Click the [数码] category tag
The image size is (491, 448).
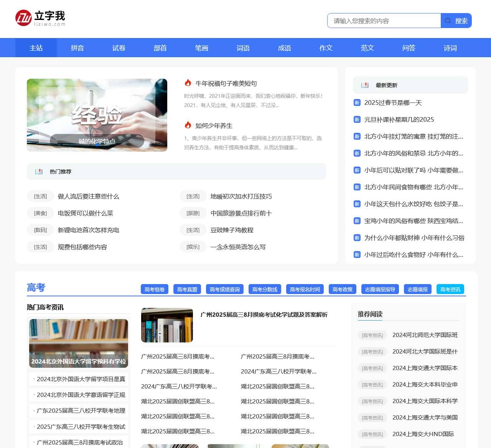tap(40, 230)
